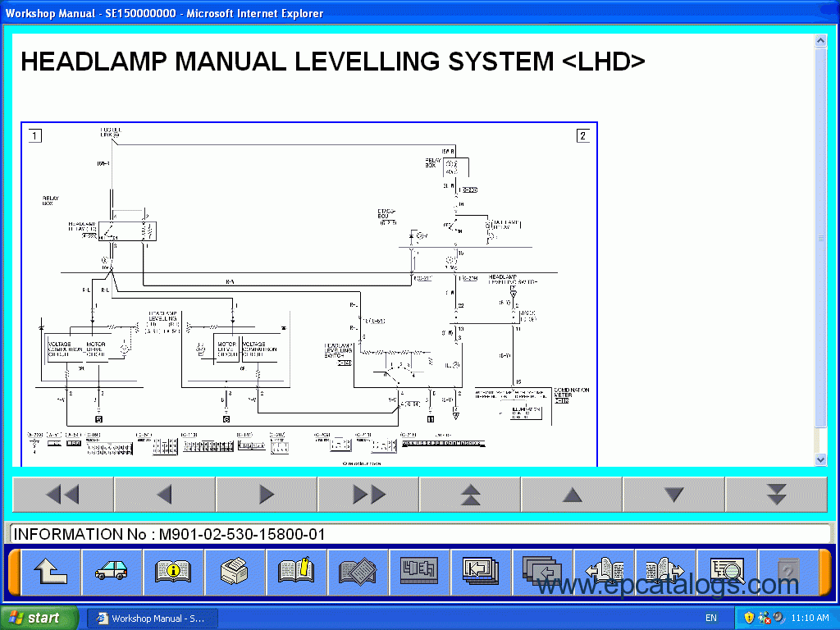Screen dimensions: 840x630
Task: Click the security shield tray icon
Action: tap(749, 618)
